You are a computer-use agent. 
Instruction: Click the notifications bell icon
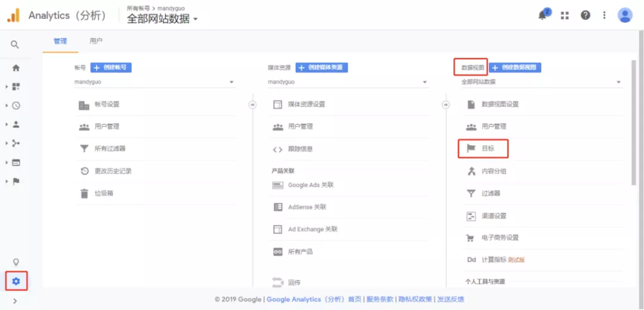pos(543,15)
